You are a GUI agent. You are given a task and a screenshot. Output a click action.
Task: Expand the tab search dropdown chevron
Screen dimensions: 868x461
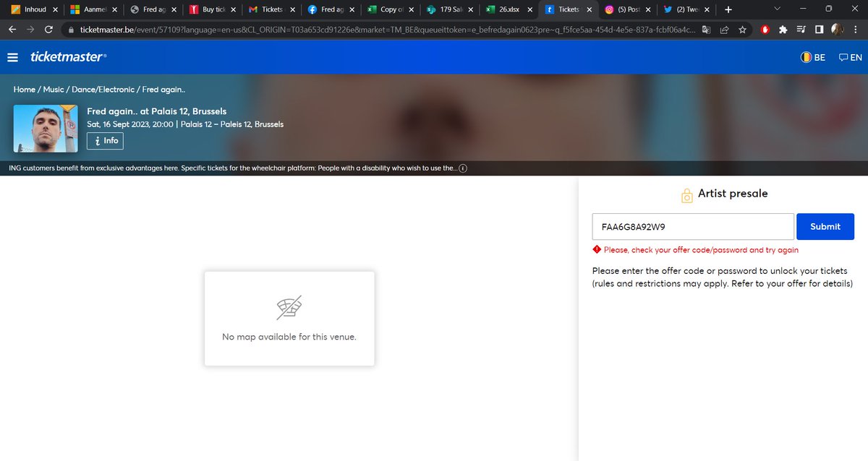click(x=777, y=9)
